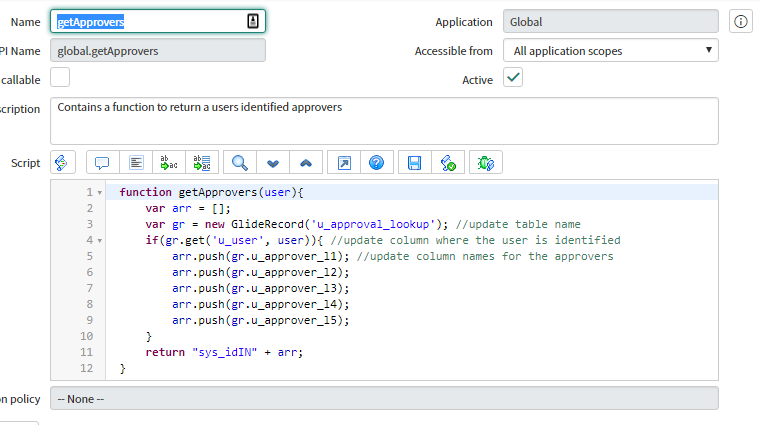Click the replace all icon
Image resolution: width=760 pixels, height=425 pixels.
202,163
